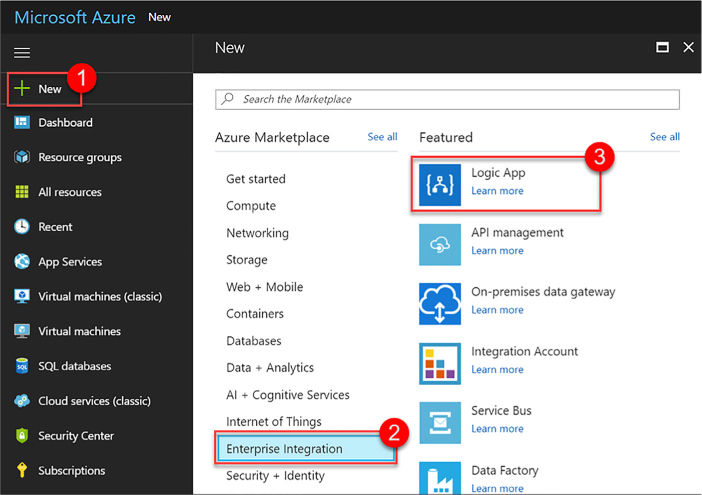Select Databases category
Image resolution: width=702 pixels, height=495 pixels.
click(x=254, y=341)
